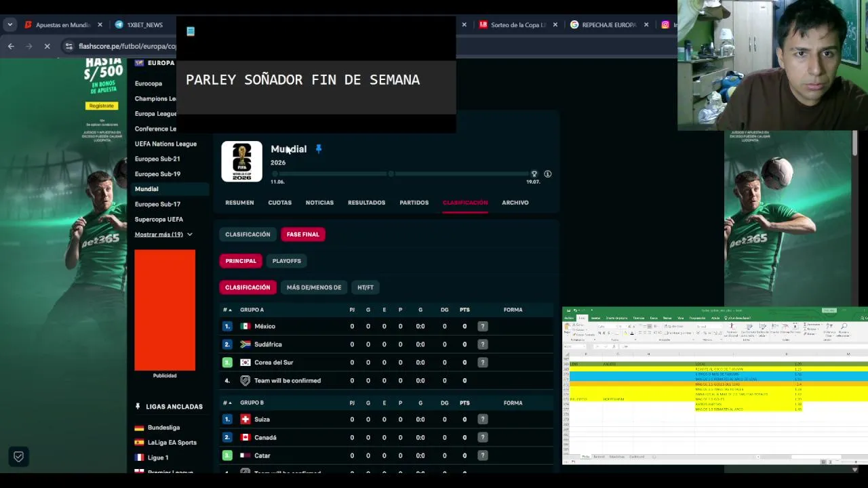This screenshot has width=868, height=488.
Task: Open Eurocopa in the sidebar
Action: click(x=148, y=83)
